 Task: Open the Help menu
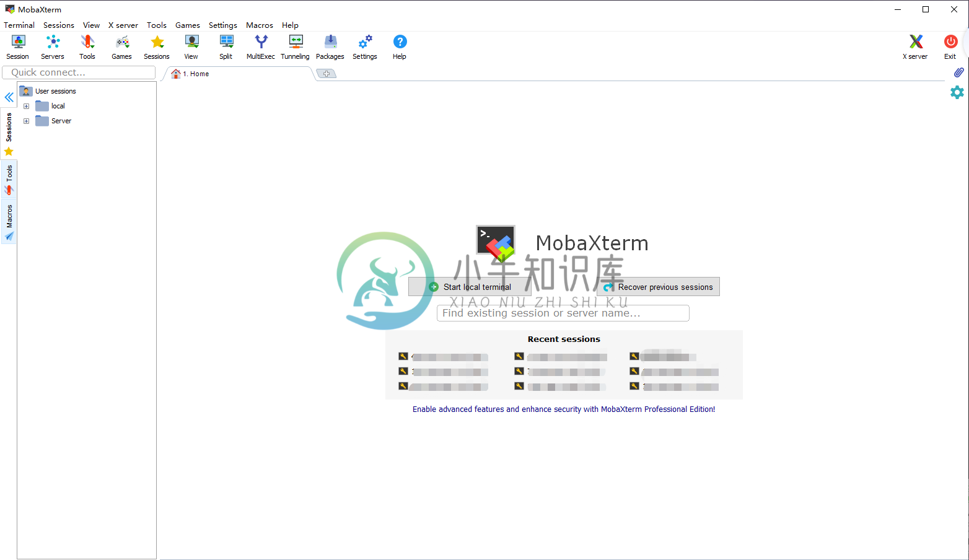pos(291,25)
